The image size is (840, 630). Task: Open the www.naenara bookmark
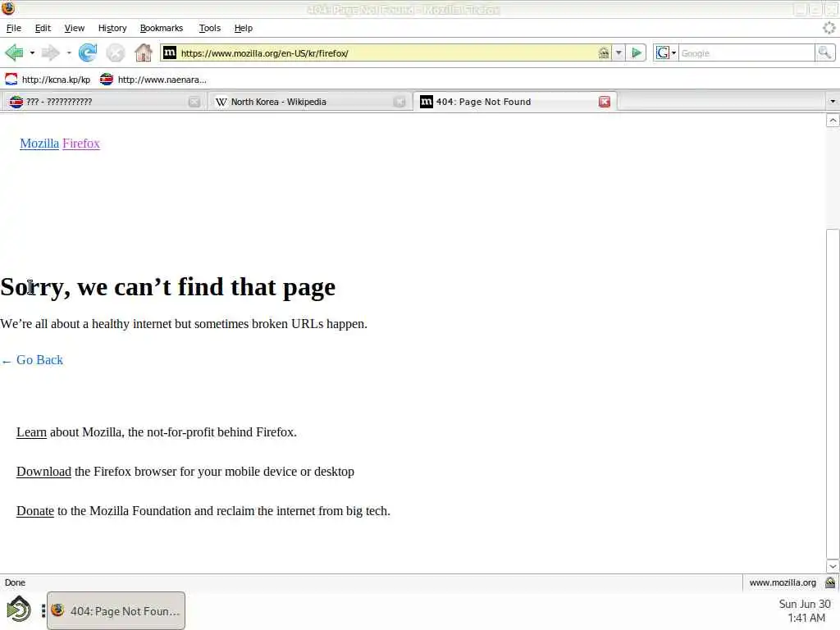pyautogui.click(x=153, y=80)
